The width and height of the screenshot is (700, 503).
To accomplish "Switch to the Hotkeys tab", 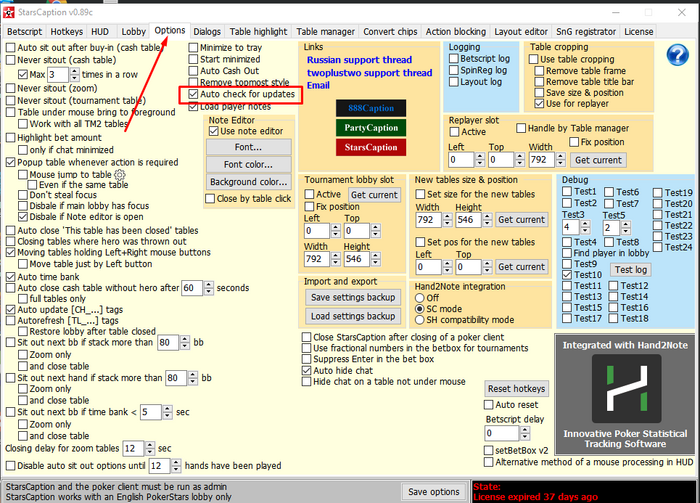I will [x=67, y=31].
